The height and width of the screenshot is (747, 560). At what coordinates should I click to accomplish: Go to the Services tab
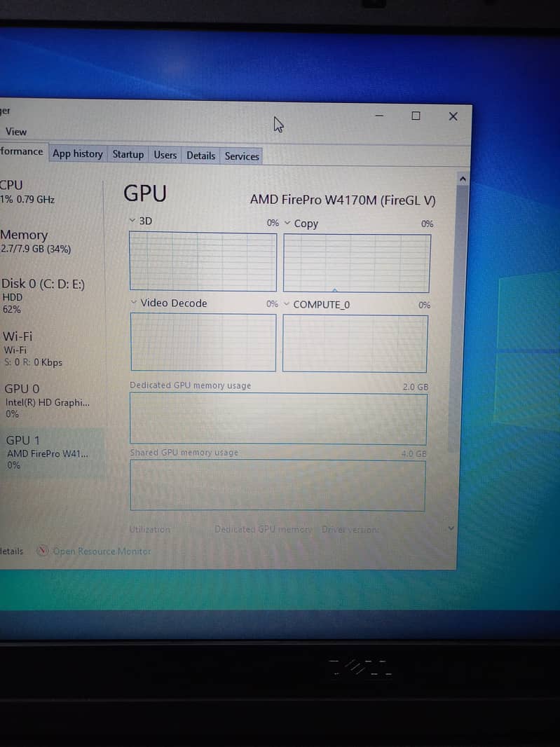[242, 156]
